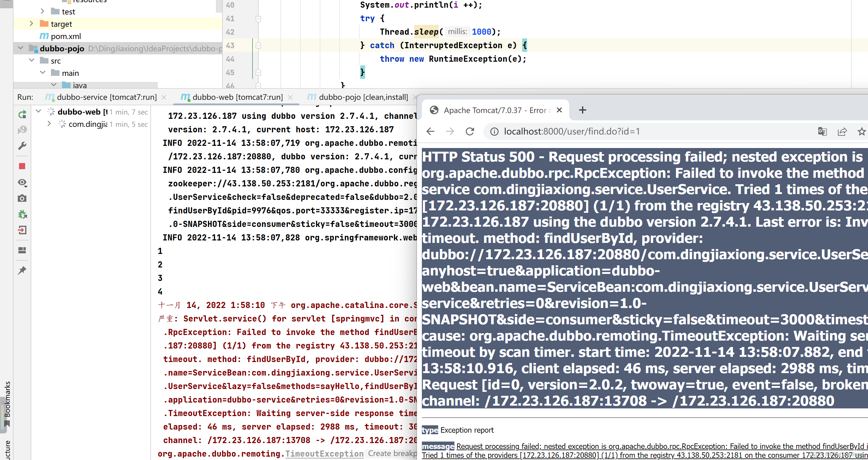Expand the test folder
This screenshot has width=868, height=460.
[42, 11]
